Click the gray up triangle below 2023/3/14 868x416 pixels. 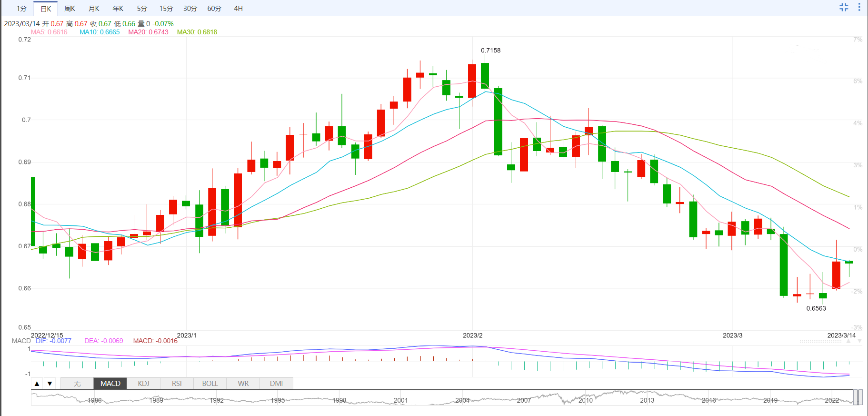[x=848, y=341]
